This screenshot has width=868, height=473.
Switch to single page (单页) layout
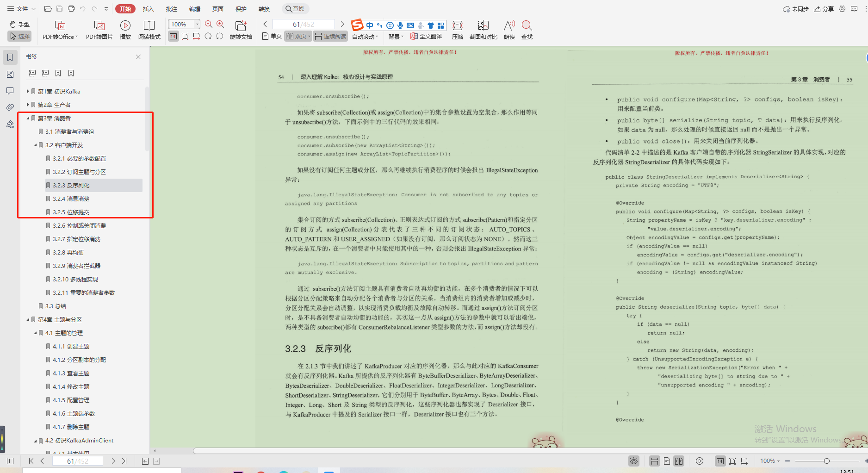click(272, 36)
